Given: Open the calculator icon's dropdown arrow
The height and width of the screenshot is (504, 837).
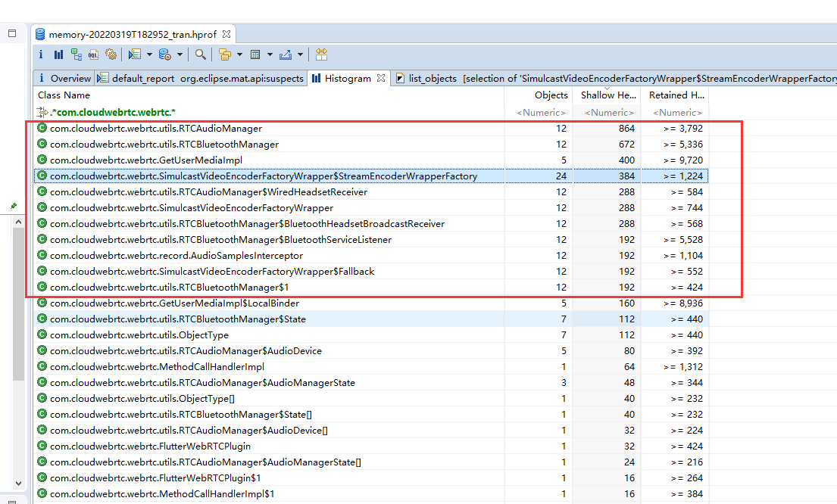Looking at the screenshot, I should click(x=270, y=54).
